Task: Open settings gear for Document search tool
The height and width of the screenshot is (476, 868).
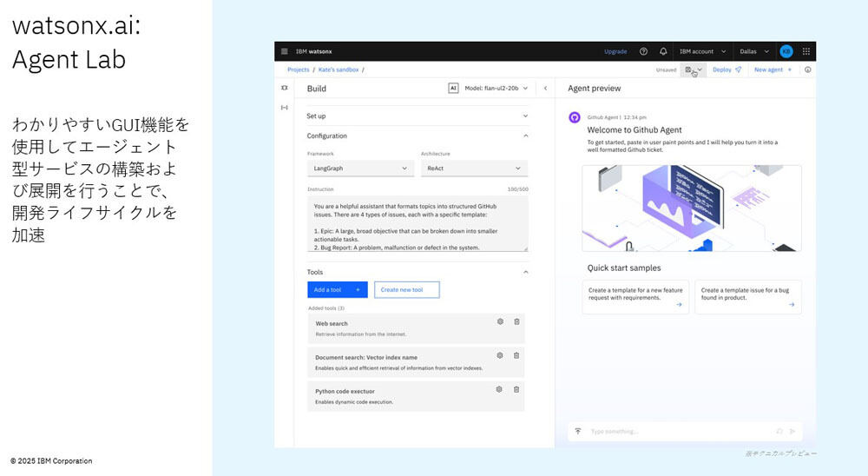Action: pos(499,356)
